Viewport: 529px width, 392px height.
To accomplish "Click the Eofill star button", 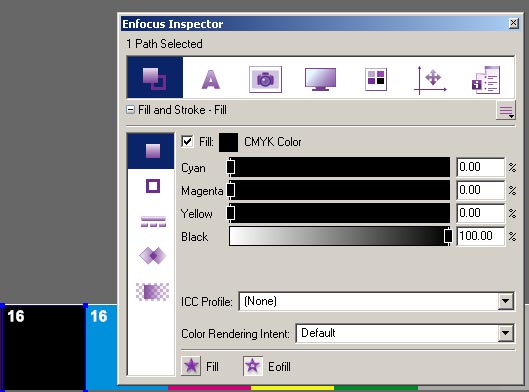I will pos(253,366).
